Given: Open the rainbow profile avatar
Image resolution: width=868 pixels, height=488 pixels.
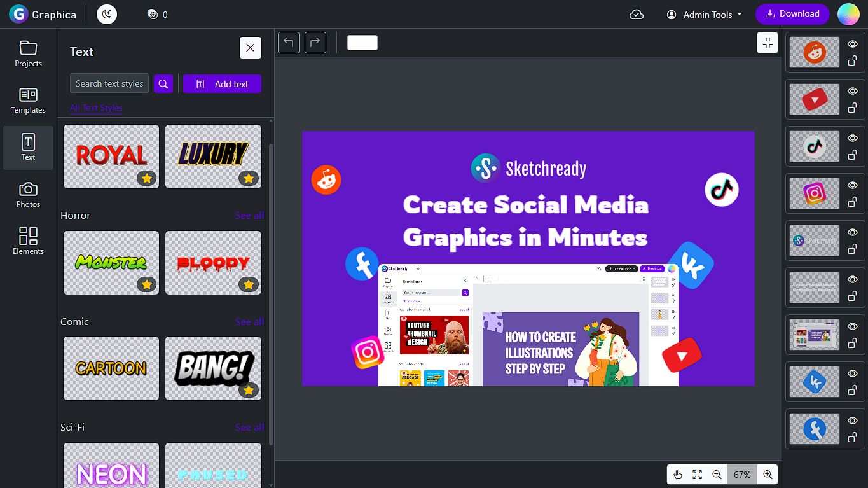Looking at the screenshot, I should click(x=848, y=14).
